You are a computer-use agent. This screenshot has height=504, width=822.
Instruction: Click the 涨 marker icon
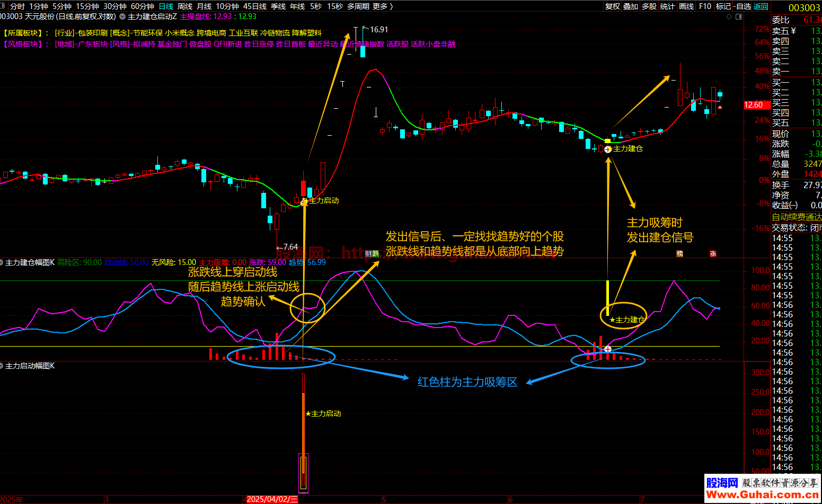click(x=713, y=254)
